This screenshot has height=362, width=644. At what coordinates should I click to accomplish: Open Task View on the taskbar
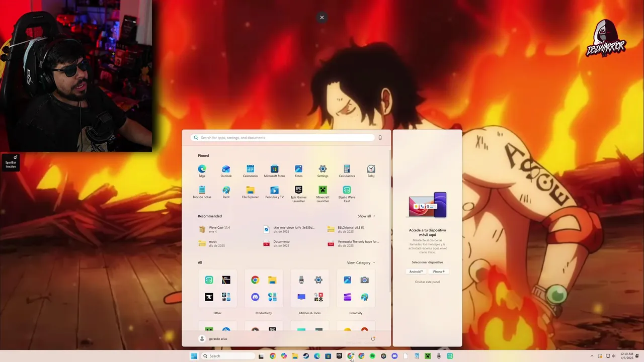click(261, 356)
